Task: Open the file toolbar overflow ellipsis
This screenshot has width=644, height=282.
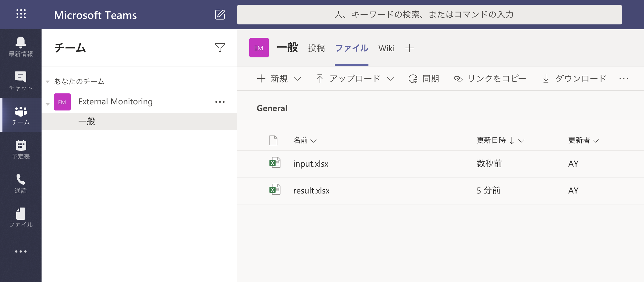Action: point(624,79)
